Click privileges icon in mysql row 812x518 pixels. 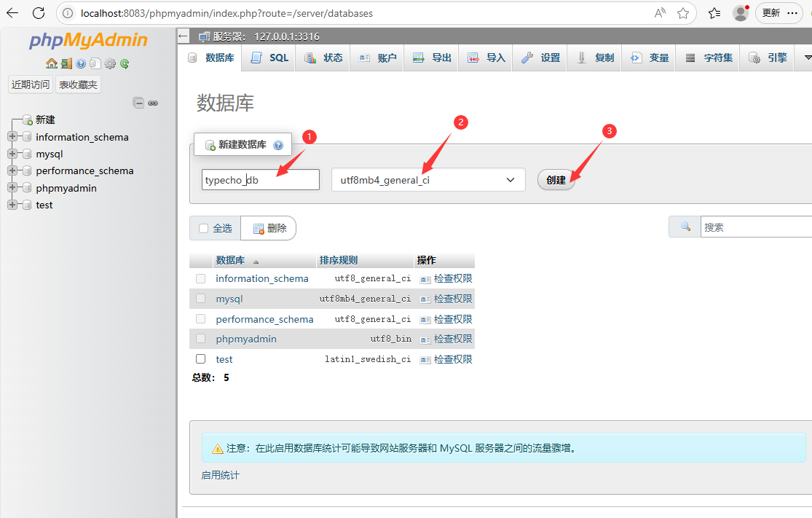[x=425, y=299]
